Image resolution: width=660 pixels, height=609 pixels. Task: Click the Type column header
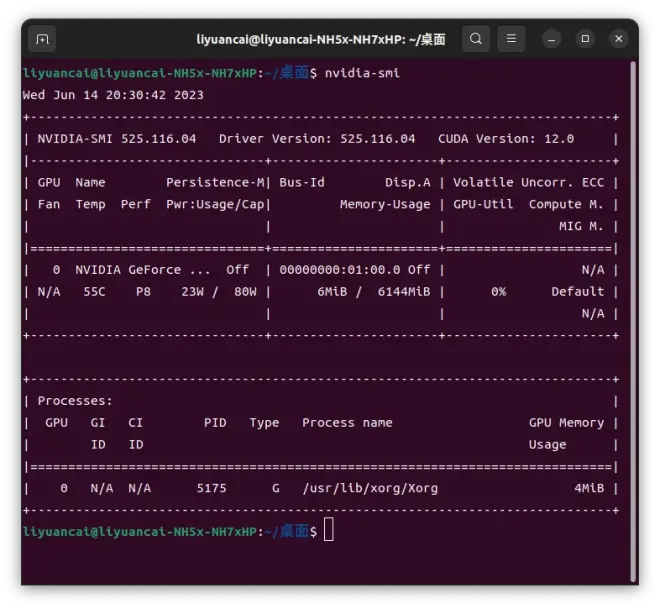(x=264, y=423)
